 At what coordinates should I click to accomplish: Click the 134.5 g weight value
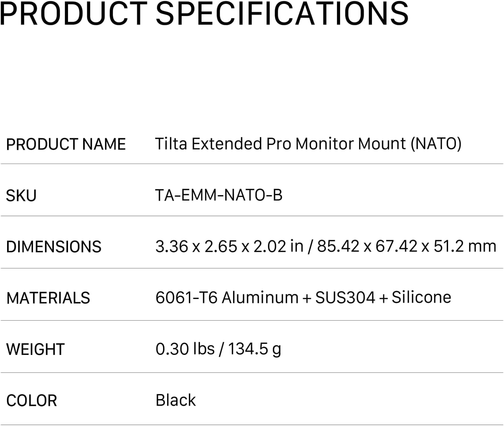[x=255, y=349]
